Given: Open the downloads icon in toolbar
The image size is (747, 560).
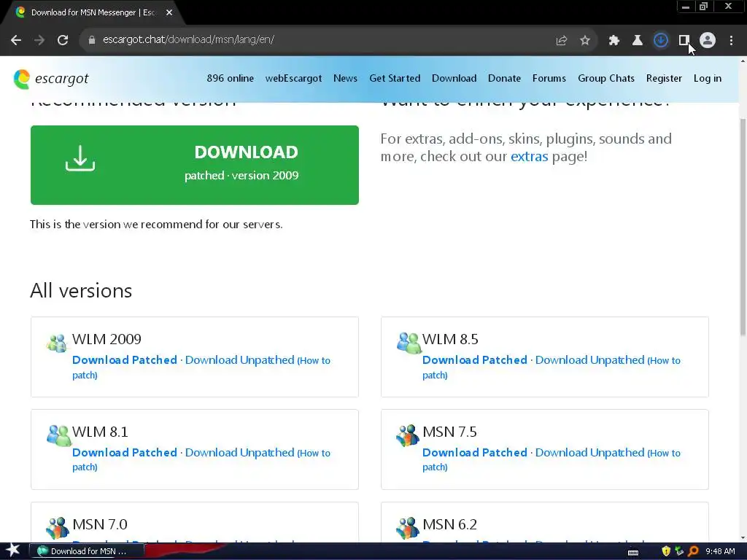Looking at the screenshot, I should click(660, 41).
